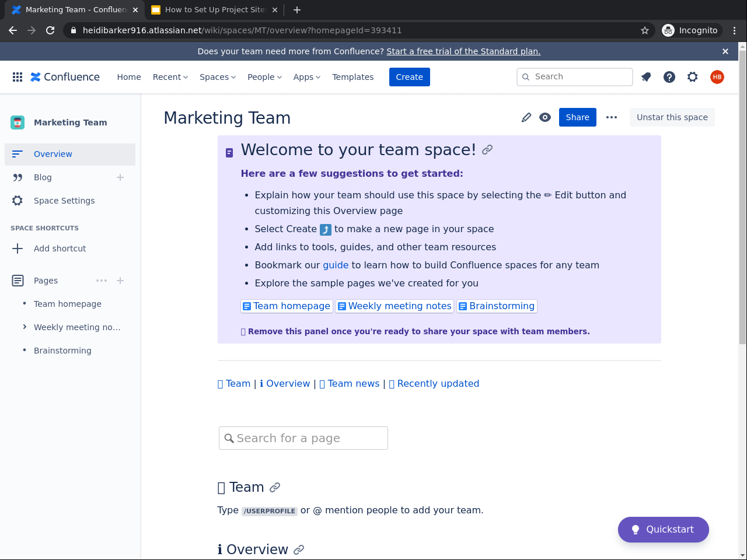This screenshot has width=747, height=560.
Task: Click the pencil edit page icon
Action: [x=526, y=117]
